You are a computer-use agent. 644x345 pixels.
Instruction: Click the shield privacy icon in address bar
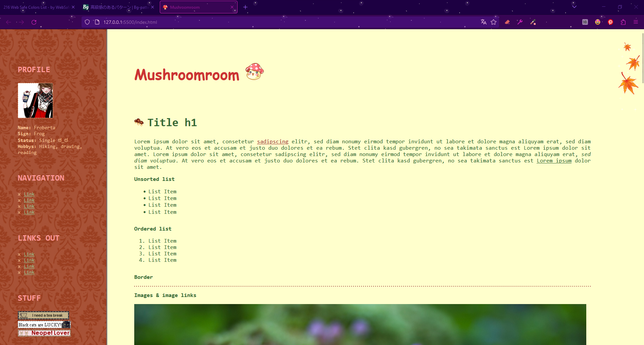point(87,22)
